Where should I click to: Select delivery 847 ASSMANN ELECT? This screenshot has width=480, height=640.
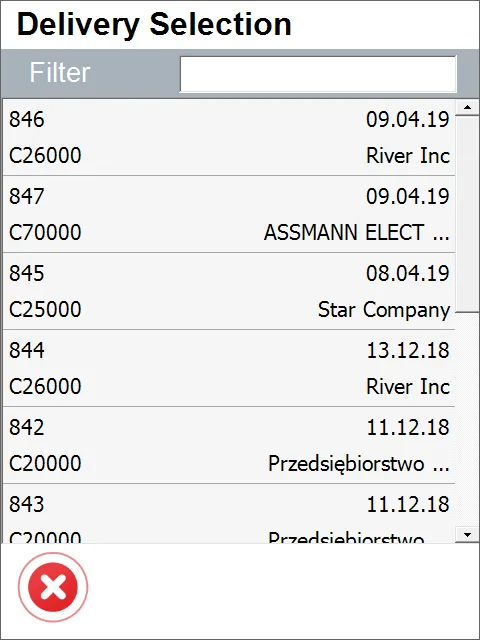229,214
